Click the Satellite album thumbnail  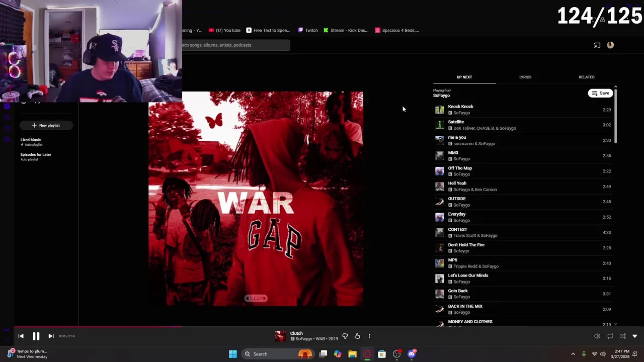click(440, 125)
